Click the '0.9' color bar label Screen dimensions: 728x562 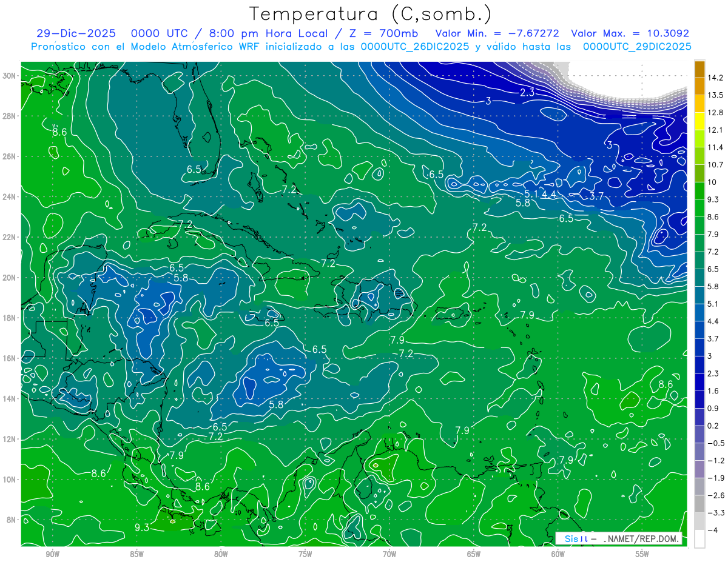(713, 408)
